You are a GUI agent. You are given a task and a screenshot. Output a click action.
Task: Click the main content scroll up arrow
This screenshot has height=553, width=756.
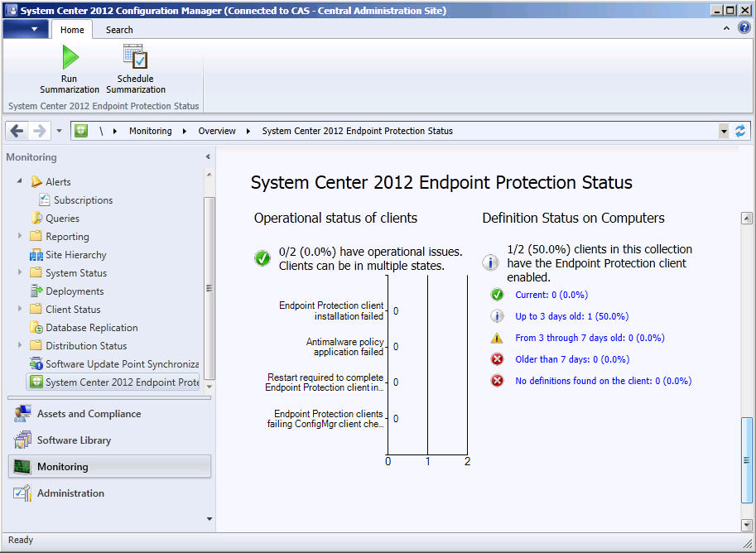(x=746, y=219)
